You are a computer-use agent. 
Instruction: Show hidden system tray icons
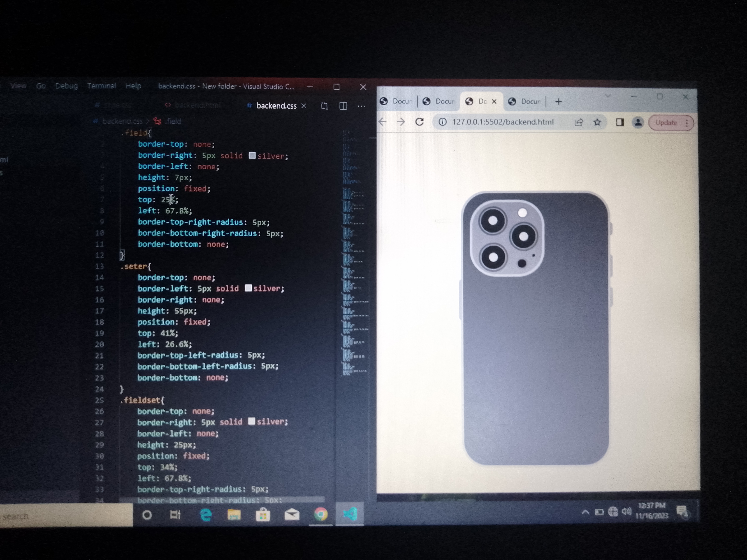pyautogui.click(x=585, y=512)
